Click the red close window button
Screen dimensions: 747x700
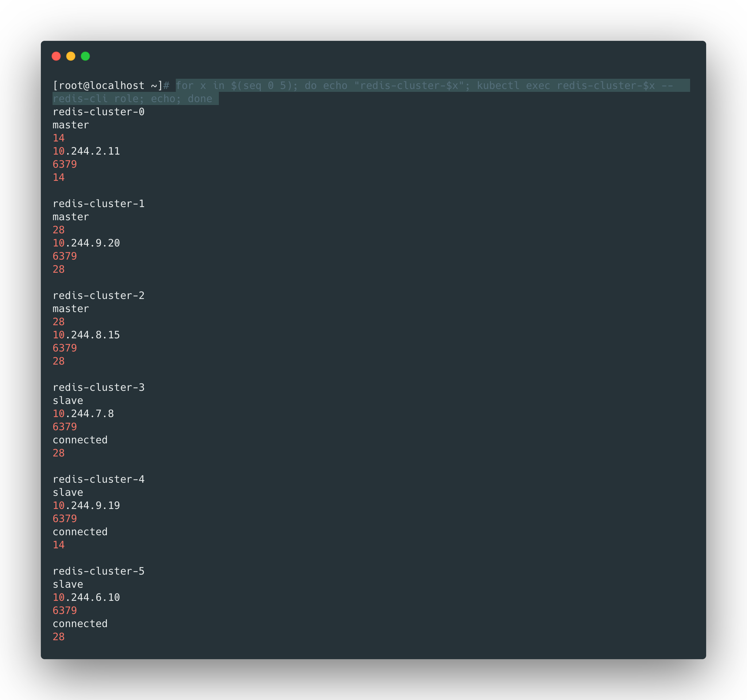56,57
